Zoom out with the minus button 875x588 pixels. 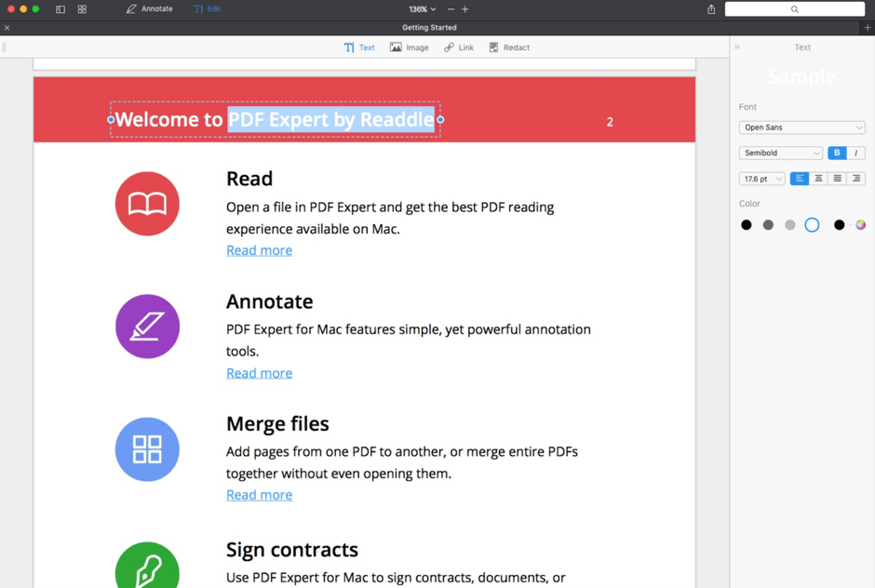pyautogui.click(x=451, y=9)
